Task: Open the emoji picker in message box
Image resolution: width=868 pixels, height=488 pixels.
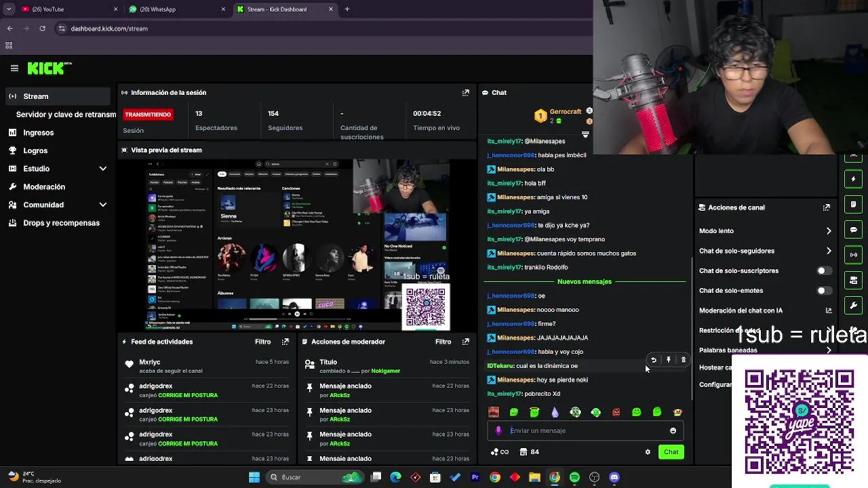Action: pyautogui.click(x=673, y=430)
